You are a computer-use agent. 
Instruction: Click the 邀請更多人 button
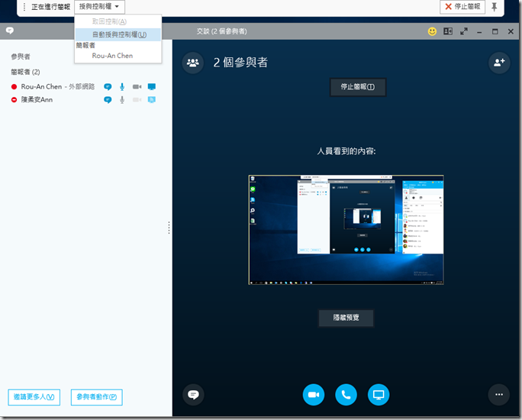pyautogui.click(x=34, y=397)
